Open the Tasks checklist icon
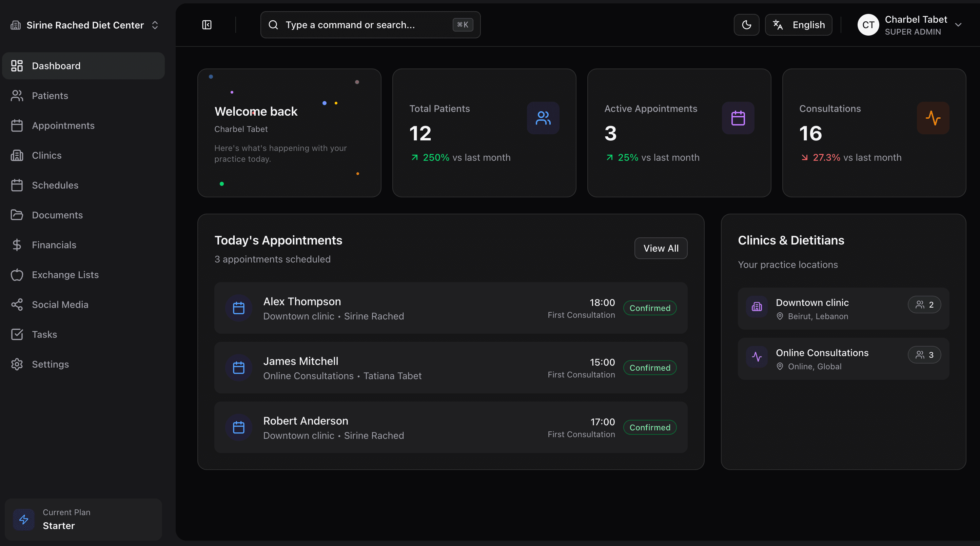 click(17, 334)
